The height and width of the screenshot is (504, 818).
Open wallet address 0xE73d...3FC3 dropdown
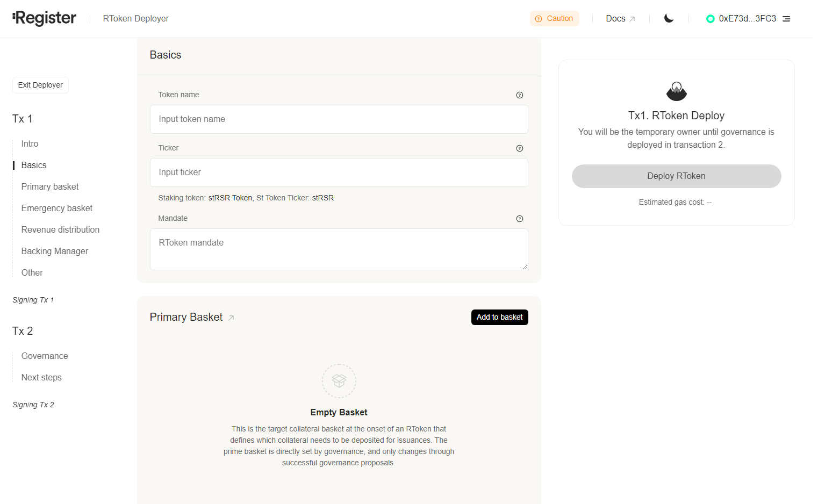point(747,19)
